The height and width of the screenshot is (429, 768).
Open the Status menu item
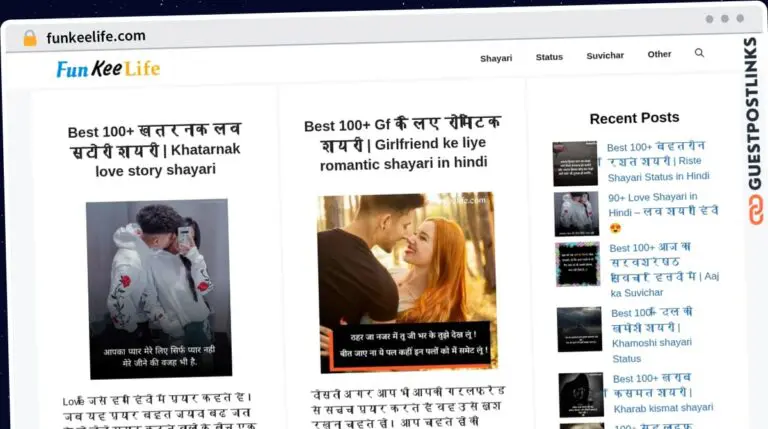coord(549,57)
